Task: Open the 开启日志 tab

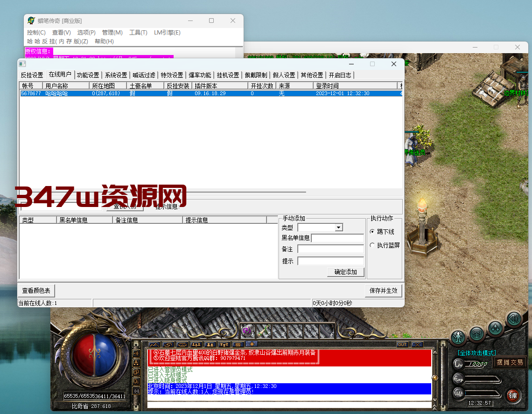Action: [340, 75]
